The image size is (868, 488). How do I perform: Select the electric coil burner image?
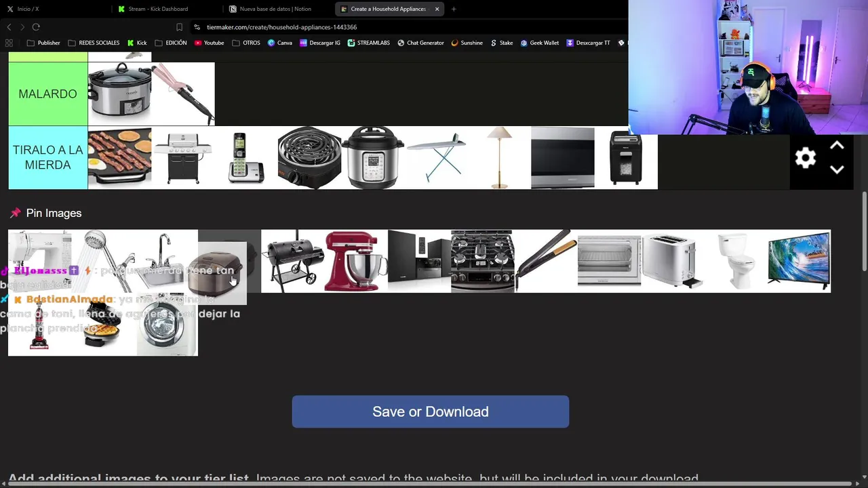click(x=309, y=157)
